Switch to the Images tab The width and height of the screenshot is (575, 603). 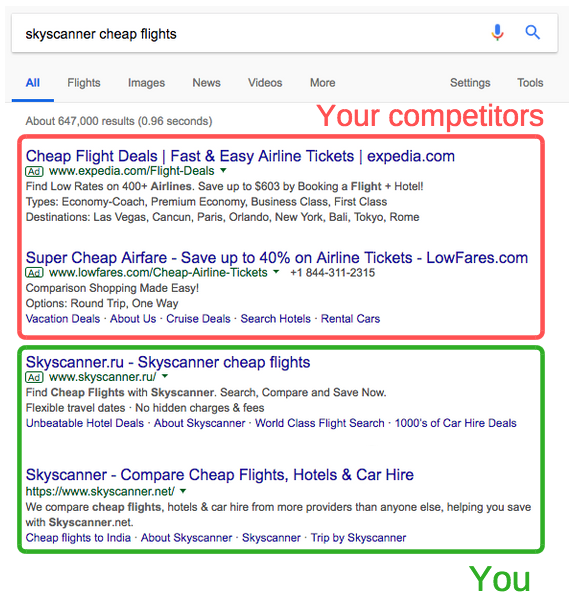tap(146, 83)
